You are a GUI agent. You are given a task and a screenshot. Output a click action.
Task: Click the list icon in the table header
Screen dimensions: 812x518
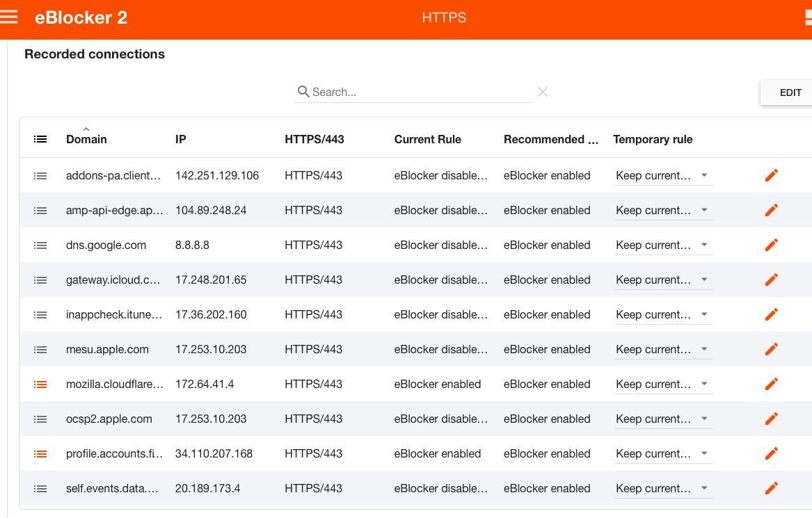(x=40, y=139)
